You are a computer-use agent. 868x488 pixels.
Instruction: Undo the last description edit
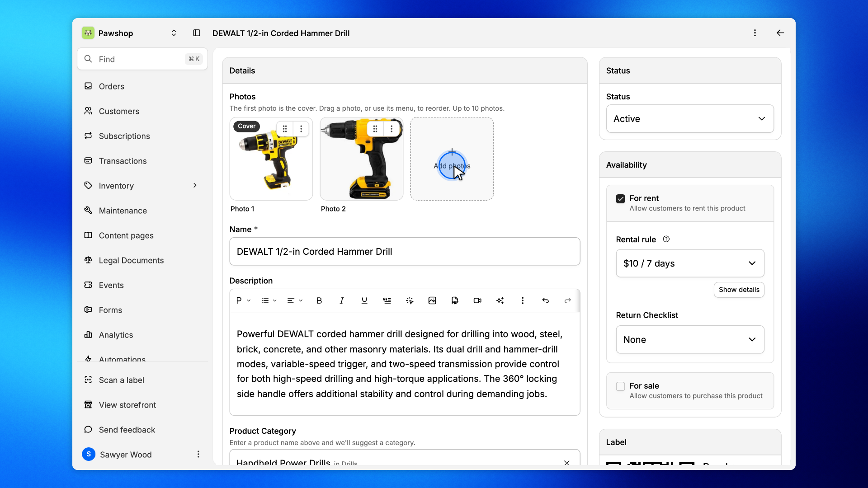(x=545, y=300)
